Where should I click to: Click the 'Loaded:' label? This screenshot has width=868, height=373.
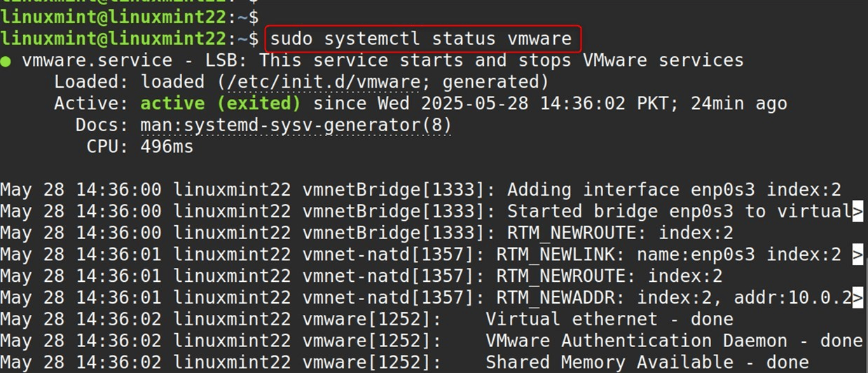point(92,83)
